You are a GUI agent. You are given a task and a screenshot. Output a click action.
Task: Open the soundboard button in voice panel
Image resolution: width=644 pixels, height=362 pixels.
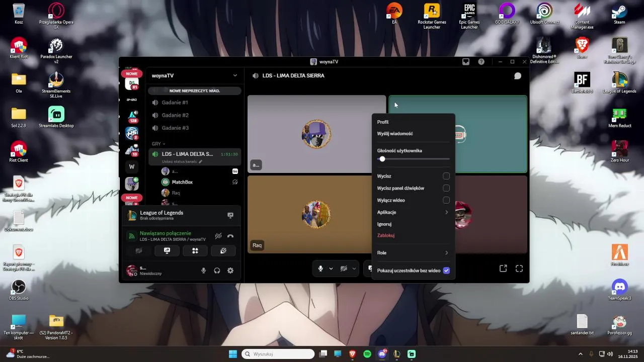click(x=223, y=251)
